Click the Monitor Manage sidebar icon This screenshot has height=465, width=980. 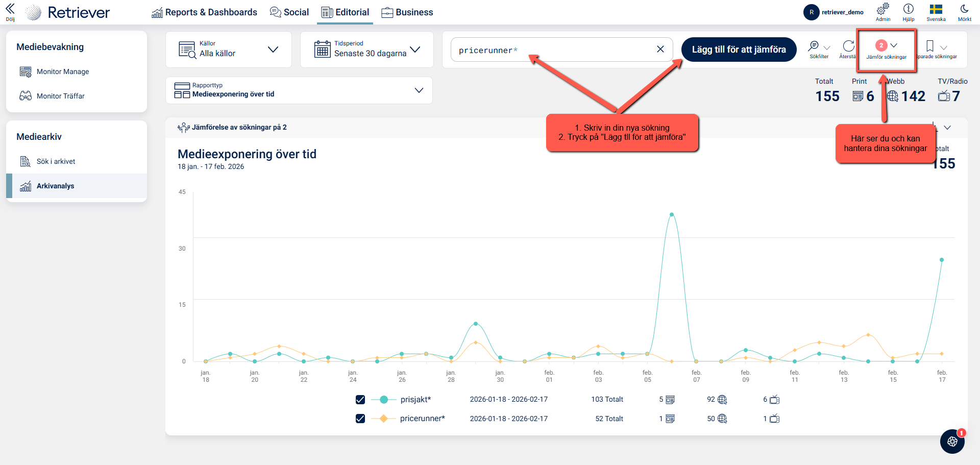point(26,71)
